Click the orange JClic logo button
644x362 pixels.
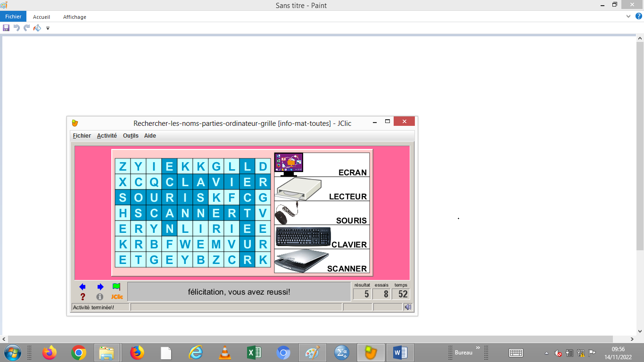[x=117, y=297]
